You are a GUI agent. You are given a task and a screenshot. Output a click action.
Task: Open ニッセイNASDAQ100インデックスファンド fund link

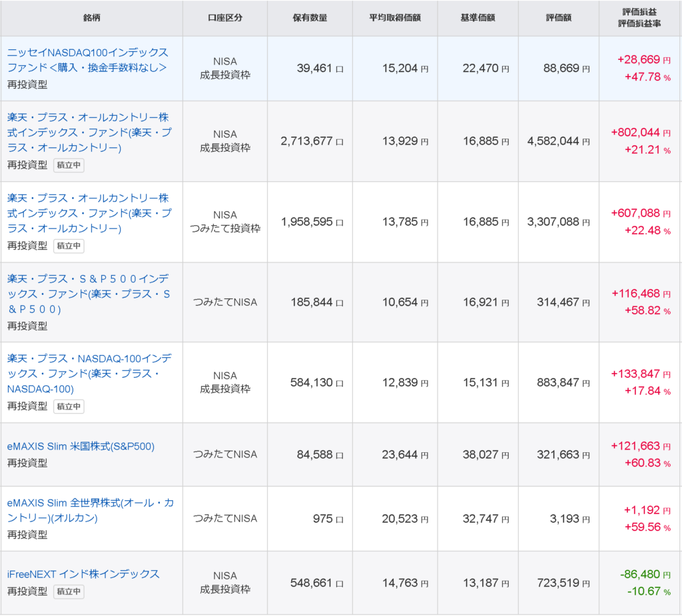pos(87,60)
